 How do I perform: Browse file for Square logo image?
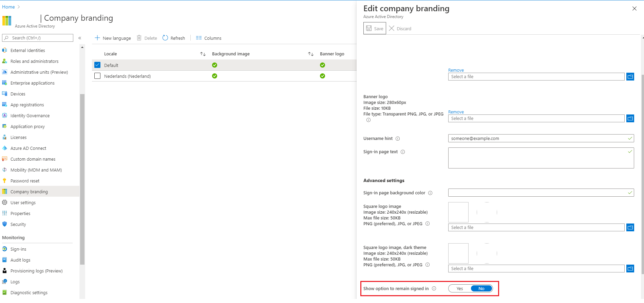[630, 227]
